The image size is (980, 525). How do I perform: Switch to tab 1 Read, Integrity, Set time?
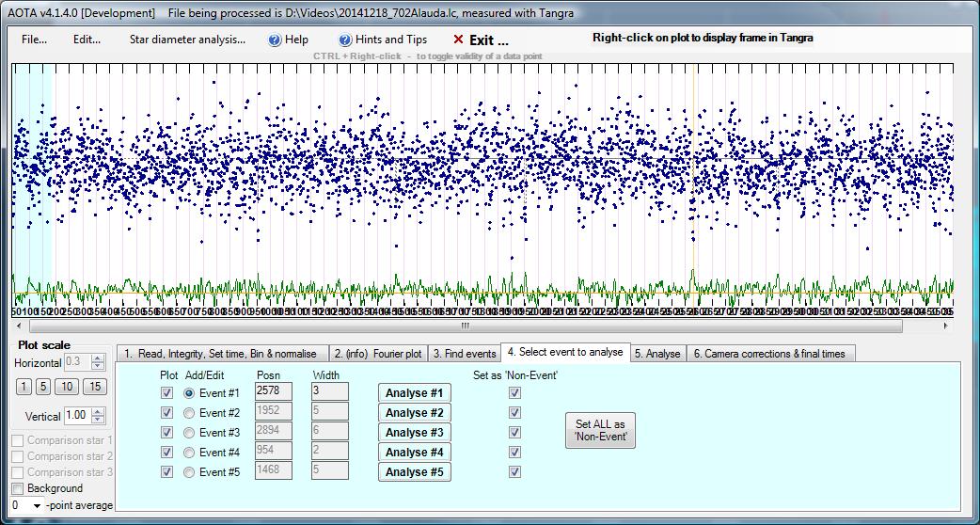(x=221, y=354)
